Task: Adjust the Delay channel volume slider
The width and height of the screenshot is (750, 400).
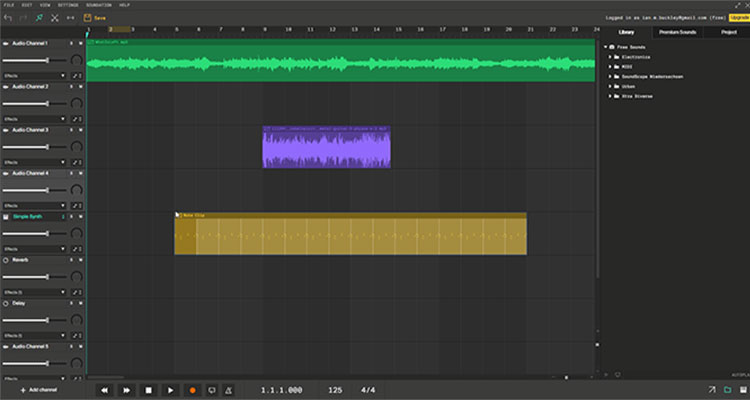Action: [x=34, y=320]
